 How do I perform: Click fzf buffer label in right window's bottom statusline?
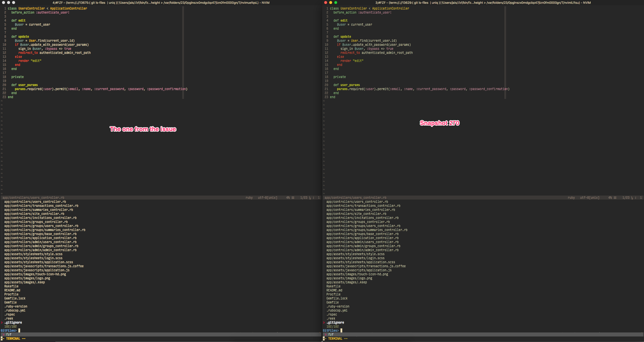pyautogui.click(x=331, y=334)
